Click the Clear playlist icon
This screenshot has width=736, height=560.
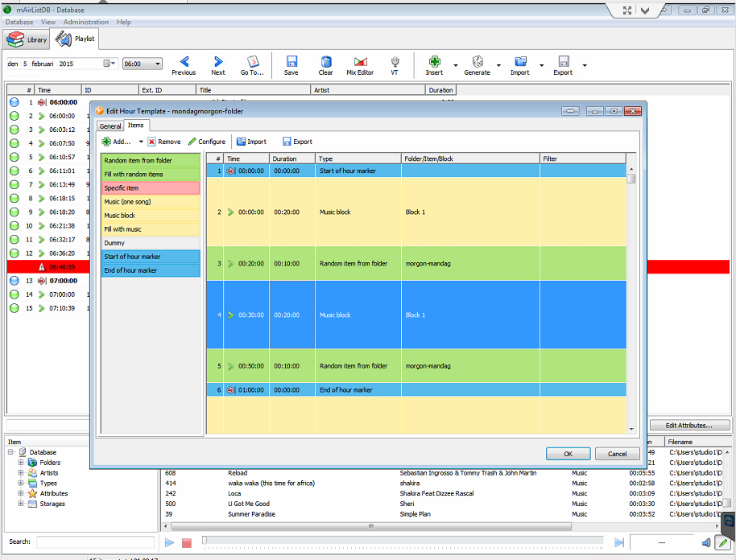(x=325, y=63)
